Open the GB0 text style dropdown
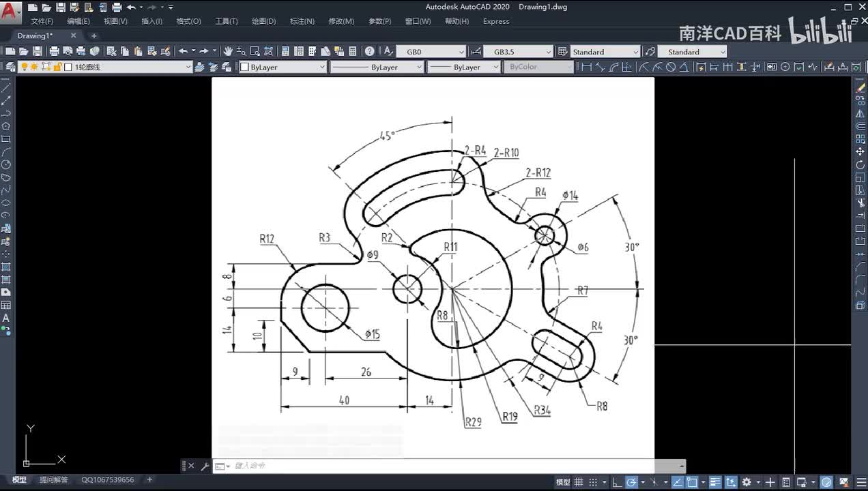The image size is (868, 491). (431, 52)
